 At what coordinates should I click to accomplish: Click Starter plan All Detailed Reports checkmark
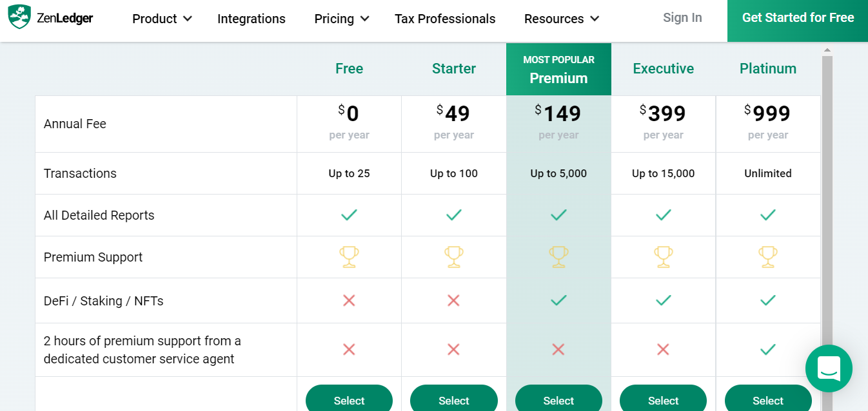(x=453, y=215)
